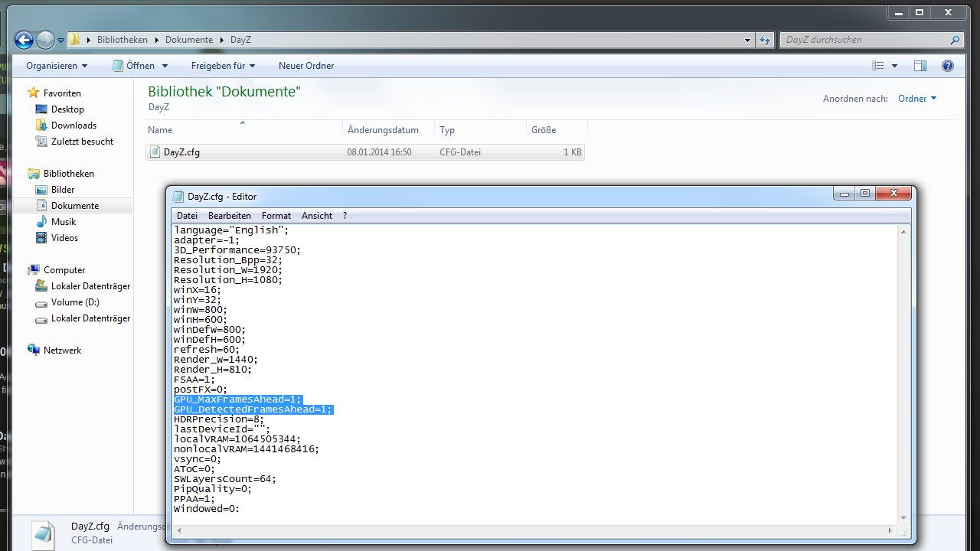Image resolution: width=980 pixels, height=551 pixels.
Task: Click the DayZ.cfg file icon in the list
Action: [155, 152]
